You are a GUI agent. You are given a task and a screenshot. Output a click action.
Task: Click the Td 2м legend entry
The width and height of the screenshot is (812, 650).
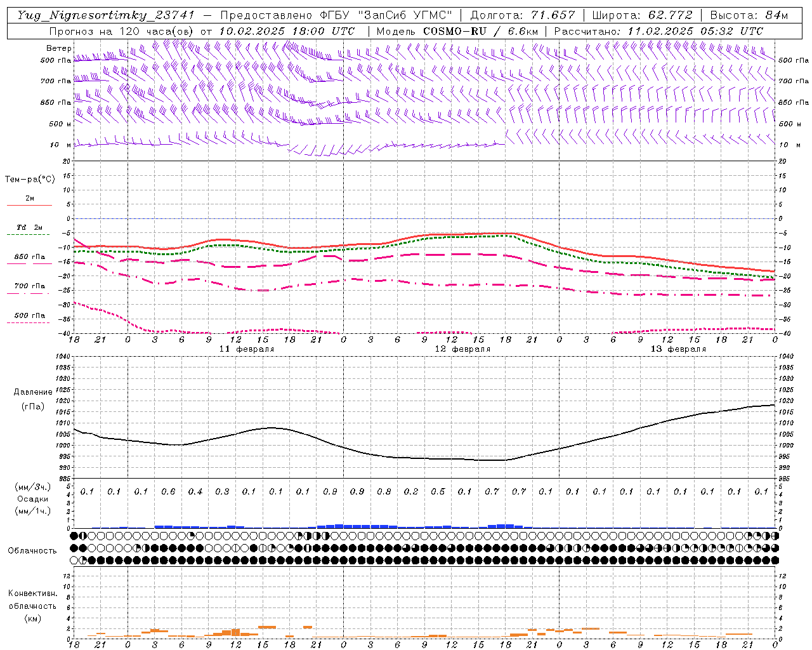29,227
